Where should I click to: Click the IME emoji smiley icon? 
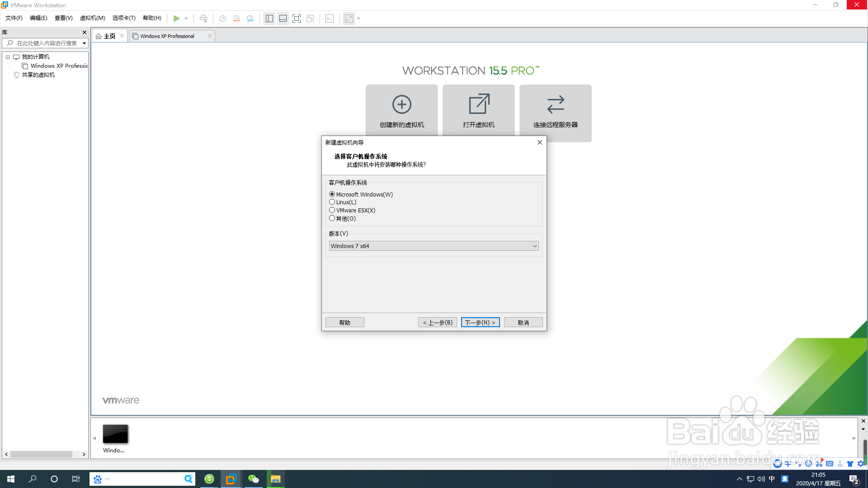(809, 464)
